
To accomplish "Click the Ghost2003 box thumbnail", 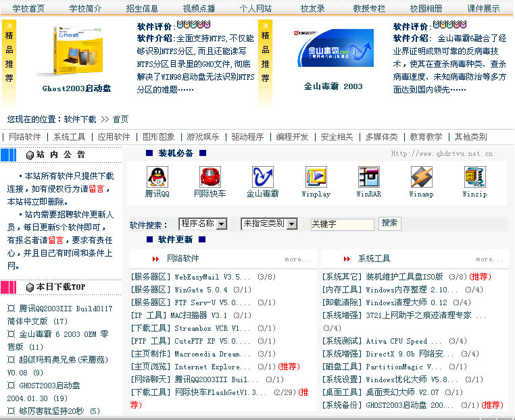I will click(x=77, y=51).
